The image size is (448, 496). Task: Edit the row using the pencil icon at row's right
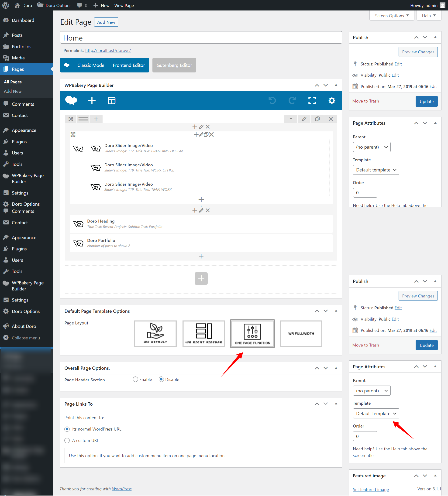tap(304, 119)
